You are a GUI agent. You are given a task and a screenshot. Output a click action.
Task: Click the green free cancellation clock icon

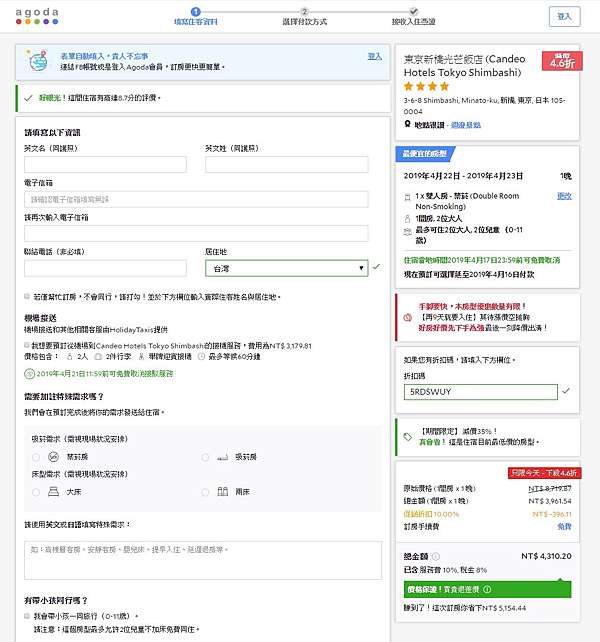29,373
